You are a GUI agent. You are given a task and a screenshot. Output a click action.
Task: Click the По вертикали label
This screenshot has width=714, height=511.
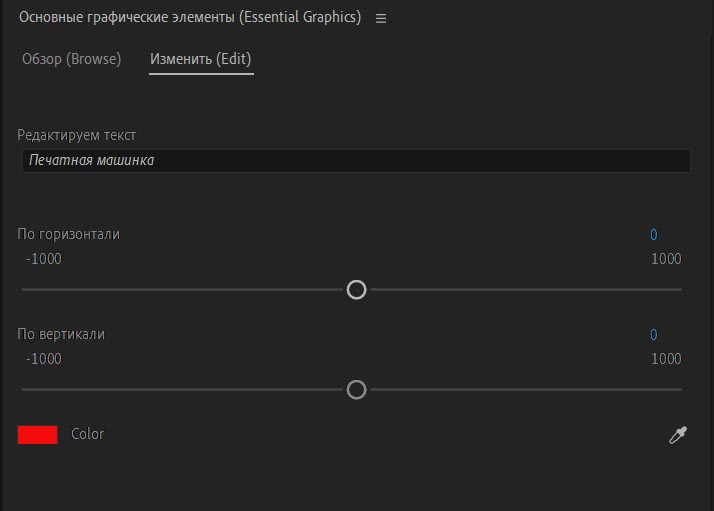tap(61, 334)
